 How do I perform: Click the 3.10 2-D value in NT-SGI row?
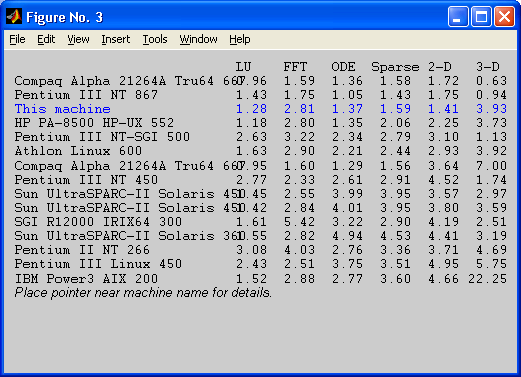443,137
